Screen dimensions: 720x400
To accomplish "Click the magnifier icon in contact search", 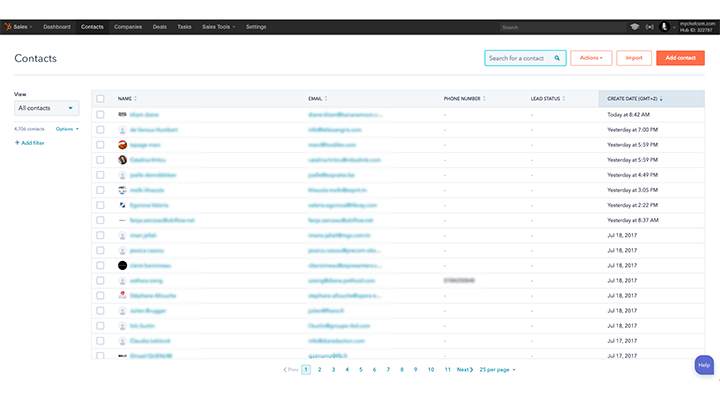I will [x=557, y=58].
